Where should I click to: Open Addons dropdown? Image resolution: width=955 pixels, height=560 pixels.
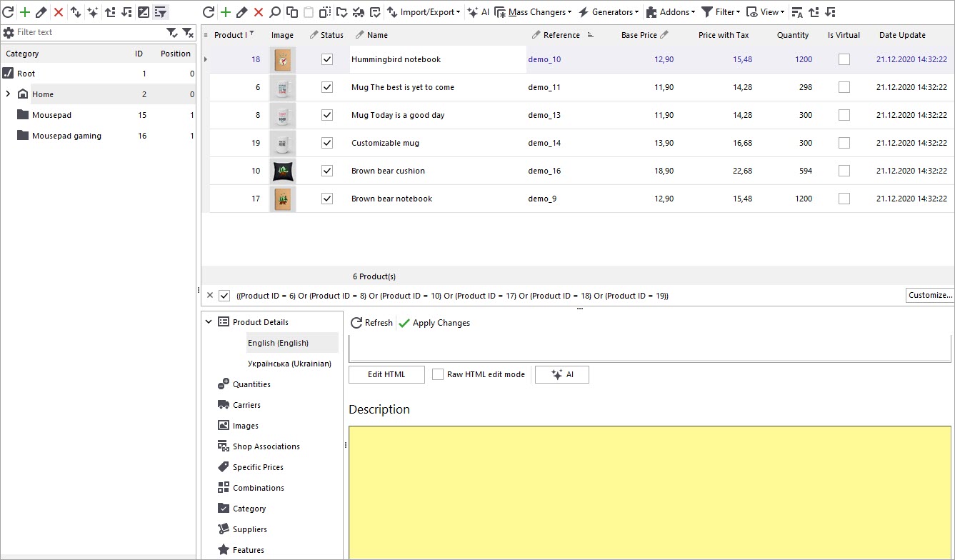tap(670, 12)
